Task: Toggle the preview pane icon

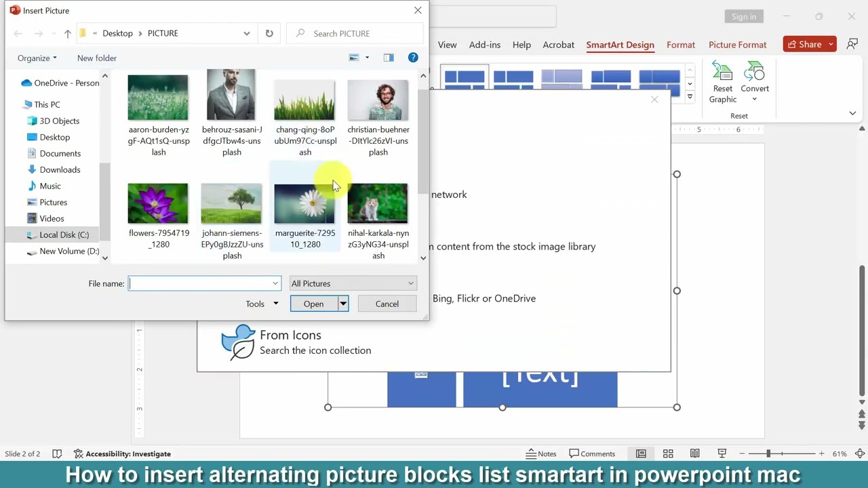Action: [389, 58]
